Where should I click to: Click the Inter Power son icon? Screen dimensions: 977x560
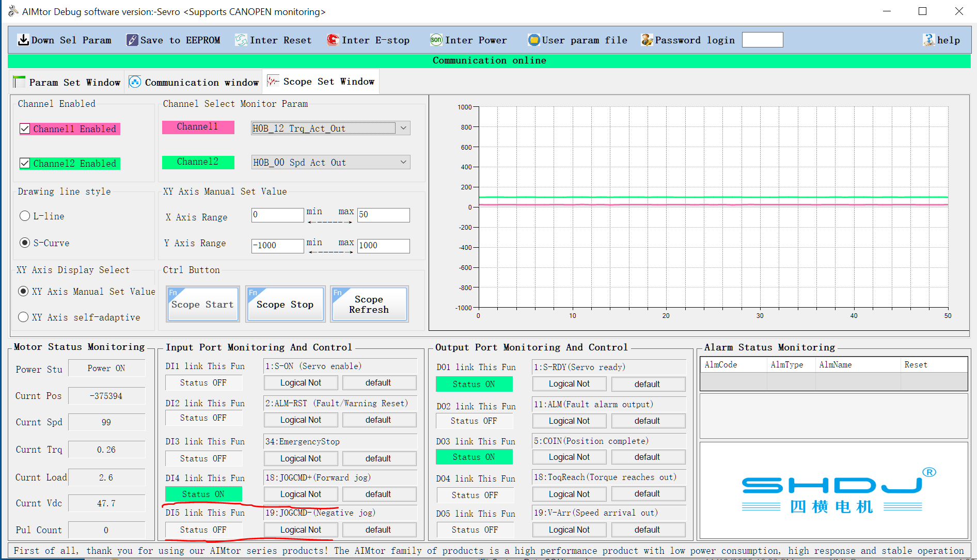[436, 40]
